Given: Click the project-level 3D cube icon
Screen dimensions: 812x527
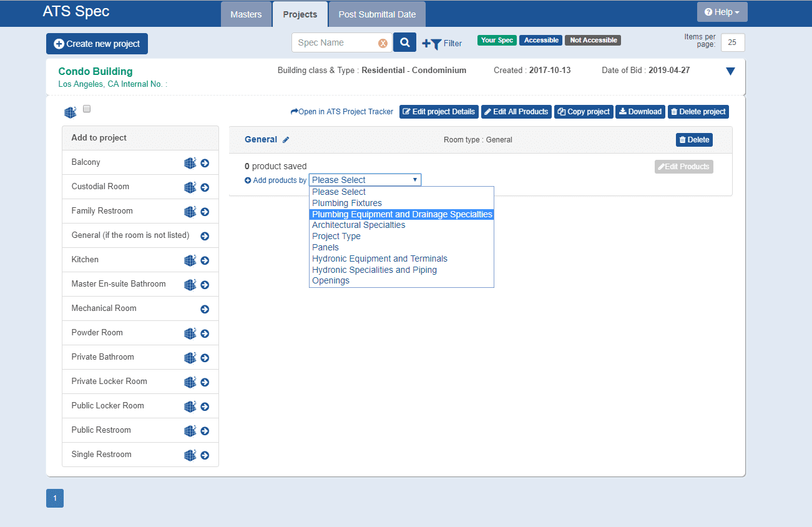Looking at the screenshot, I should 70,112.
